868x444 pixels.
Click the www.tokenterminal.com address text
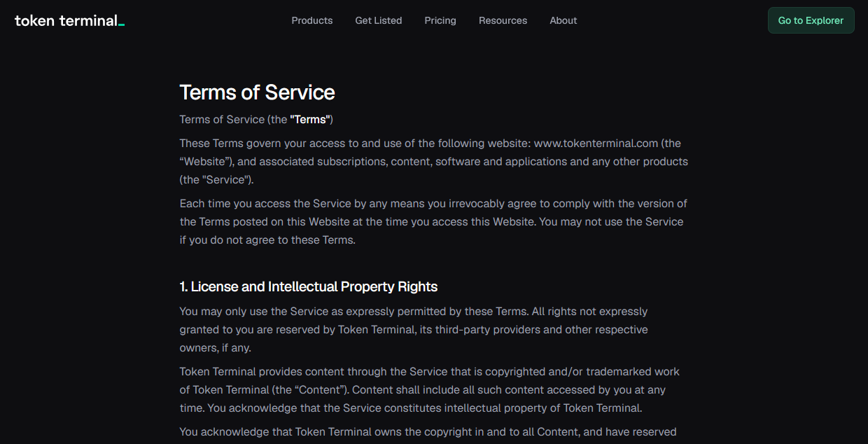596,144
